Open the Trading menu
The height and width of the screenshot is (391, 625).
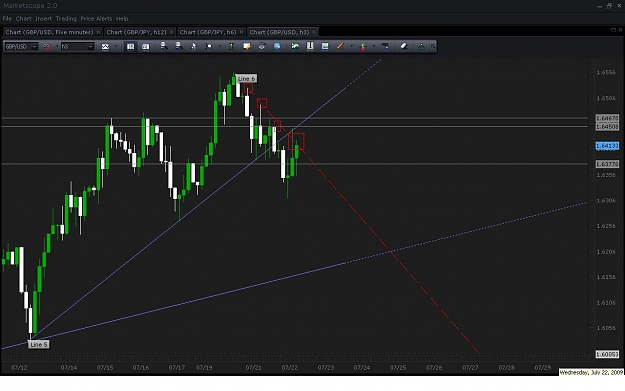(x=66, y=19)
